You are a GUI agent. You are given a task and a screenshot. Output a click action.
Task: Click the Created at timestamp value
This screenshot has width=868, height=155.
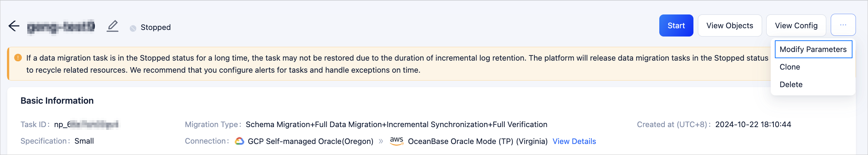pyautogui.click(x=753, y=125)
